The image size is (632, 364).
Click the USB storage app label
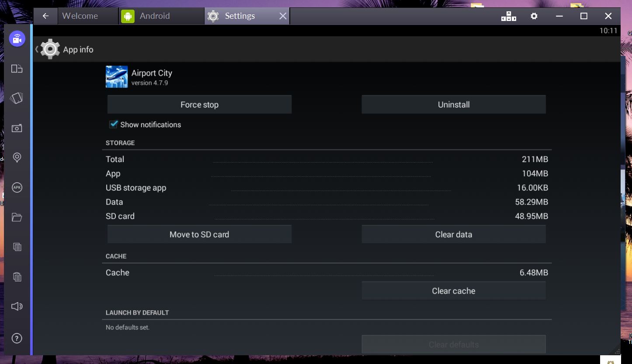click(x=136, y=188)
